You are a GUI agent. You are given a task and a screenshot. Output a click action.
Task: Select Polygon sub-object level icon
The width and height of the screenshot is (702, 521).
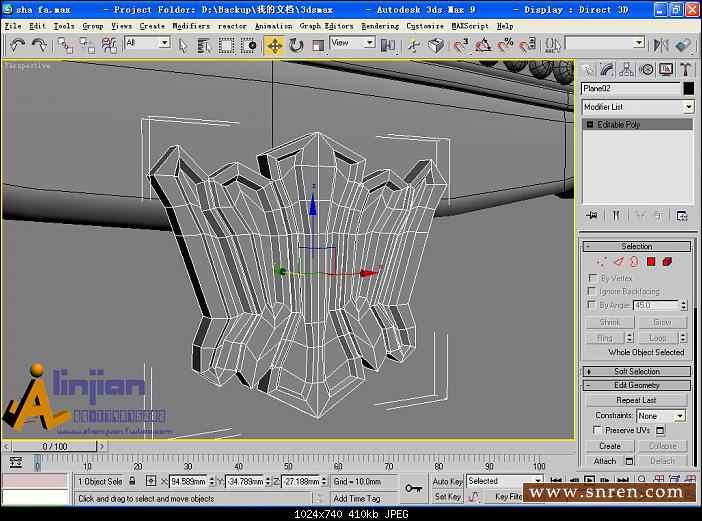click(x=651, y=262)
